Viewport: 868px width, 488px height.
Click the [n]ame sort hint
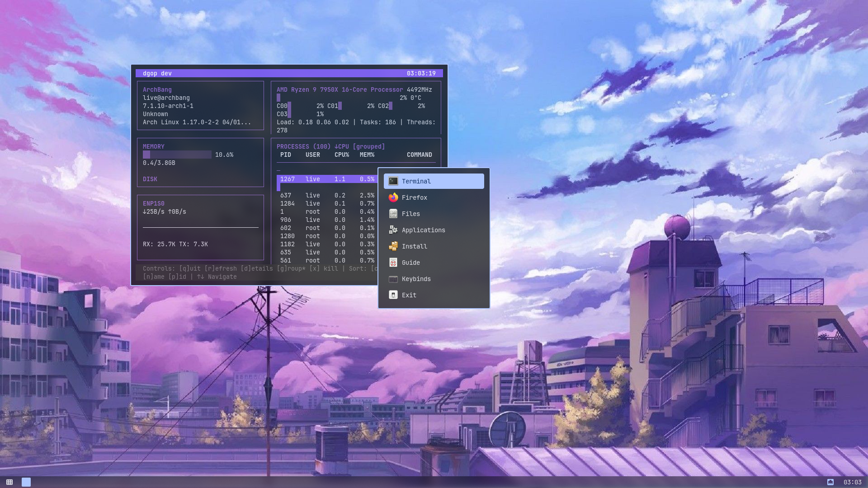[154, 277]
